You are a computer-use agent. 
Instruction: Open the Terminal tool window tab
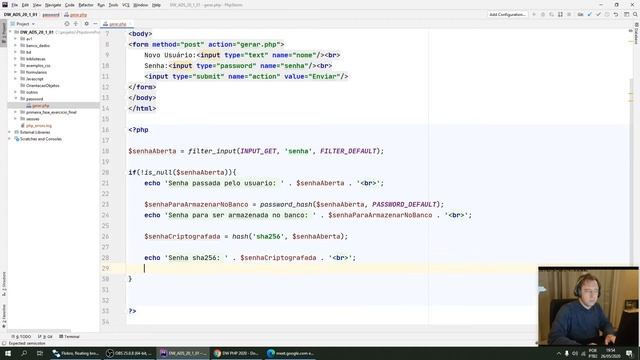tap(69, 337)
